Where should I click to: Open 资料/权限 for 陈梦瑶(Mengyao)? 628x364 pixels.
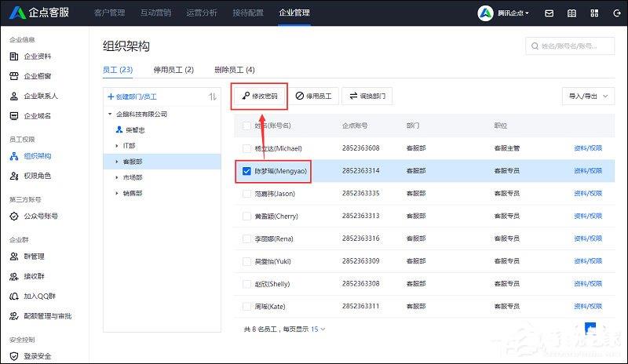pyautogui.click(x=588, y=171)
